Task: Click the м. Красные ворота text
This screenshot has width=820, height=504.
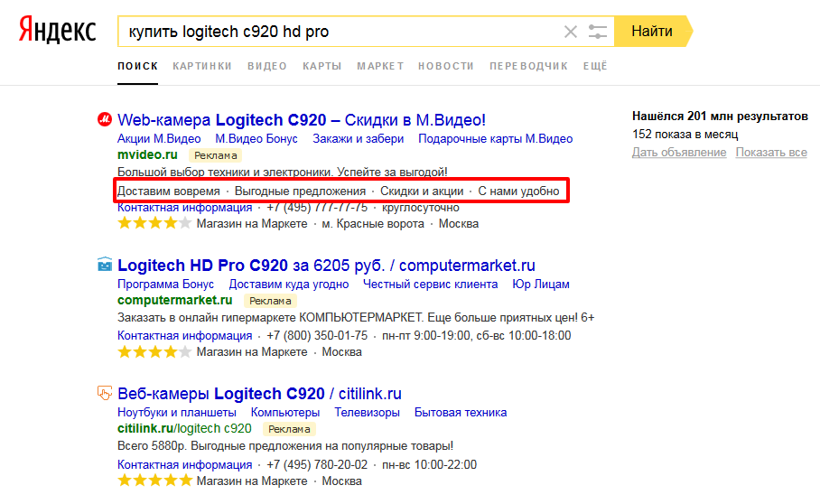Action: coord(373,224)
